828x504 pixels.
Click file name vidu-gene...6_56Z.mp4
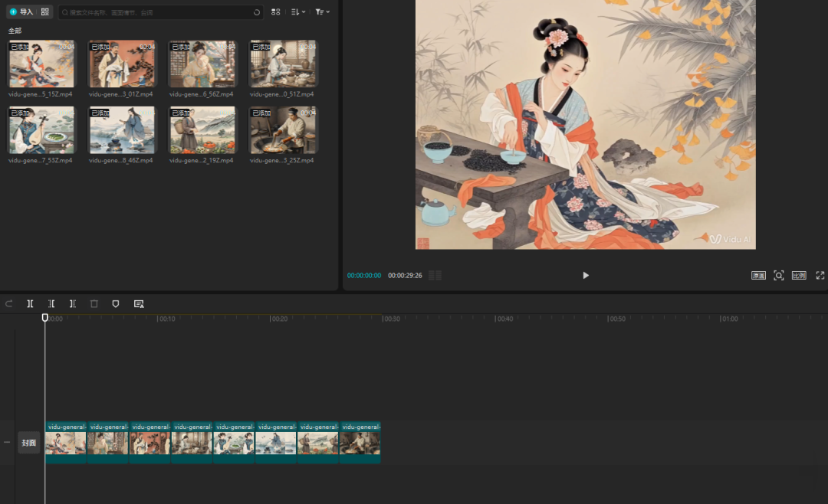[201, 94]
